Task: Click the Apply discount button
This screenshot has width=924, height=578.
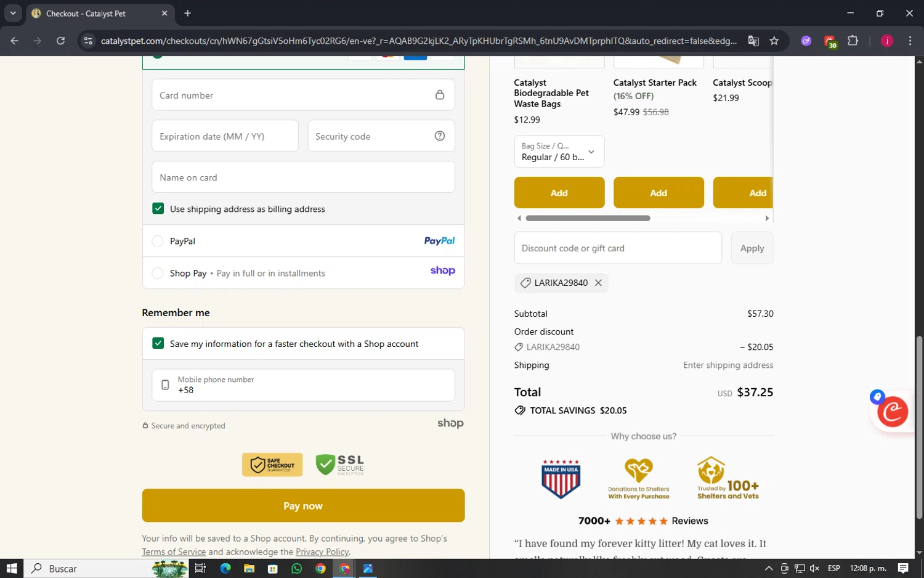Action: 752,248
